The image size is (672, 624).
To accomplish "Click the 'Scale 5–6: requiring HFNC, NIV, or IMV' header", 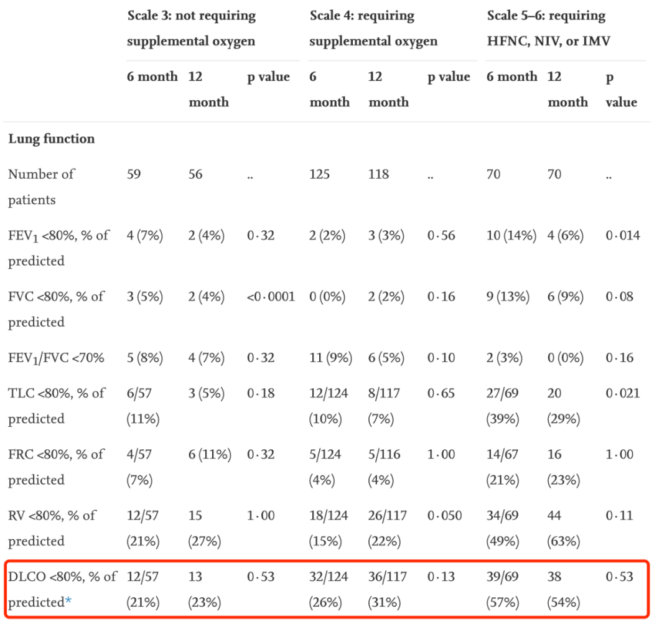I will 548,29.
